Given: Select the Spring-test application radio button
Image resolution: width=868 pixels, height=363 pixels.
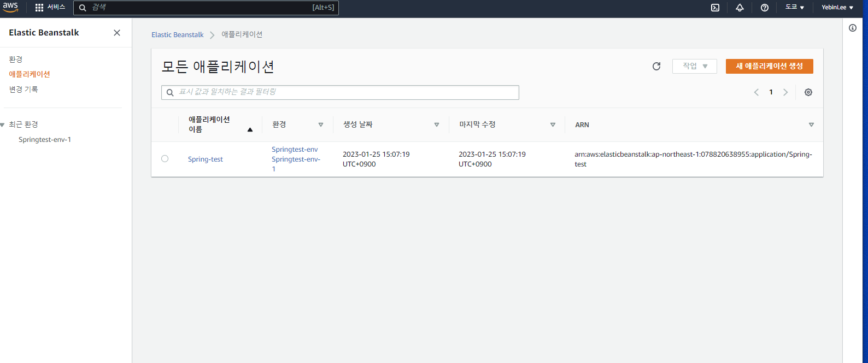Looking at the screenshot, I should pyautogui.click(x=165, y=159).
